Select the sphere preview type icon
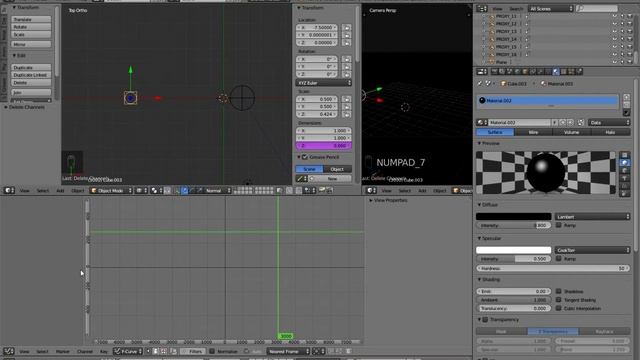640x360 pixels. tap(624, 162)
